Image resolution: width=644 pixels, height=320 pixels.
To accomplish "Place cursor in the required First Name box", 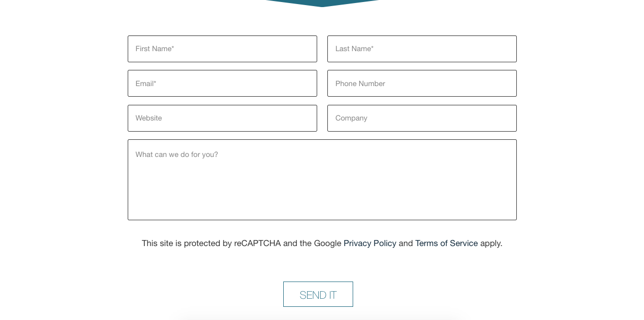I will [222, 49].
